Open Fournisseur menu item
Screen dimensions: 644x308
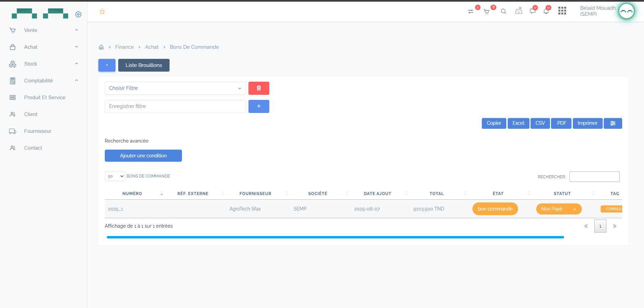point(38,131)
